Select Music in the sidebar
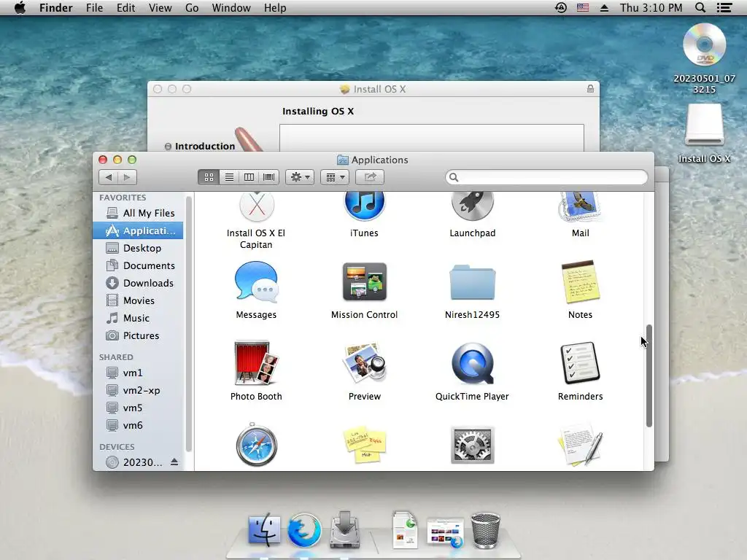Screen dimensions: 747x560 point(138,318)
